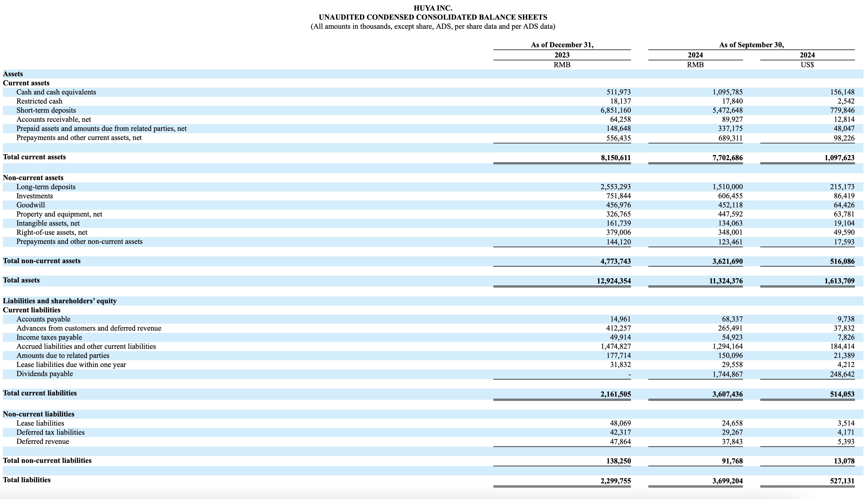Select the 'Non-current assets' subheading

click(33, 178)
